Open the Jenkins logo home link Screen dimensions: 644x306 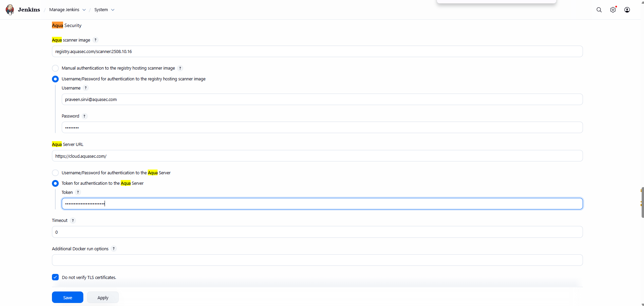coord(10,9)
